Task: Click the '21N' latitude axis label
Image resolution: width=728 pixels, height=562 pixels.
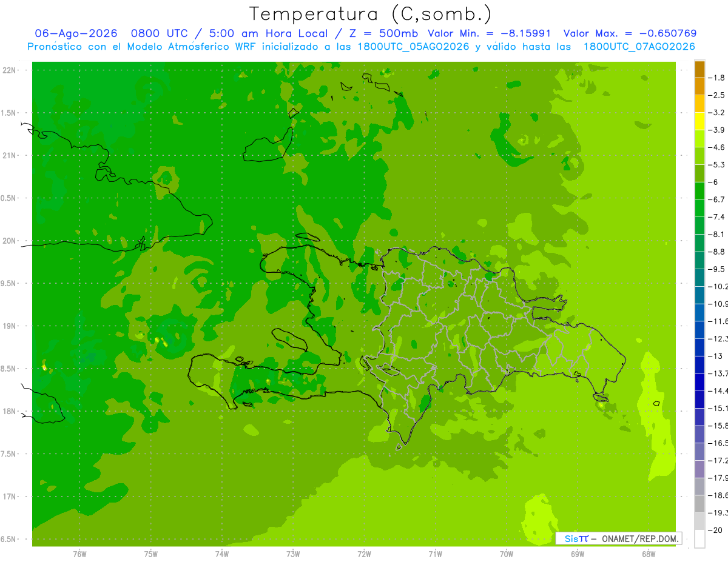Action: pos(10,155)
